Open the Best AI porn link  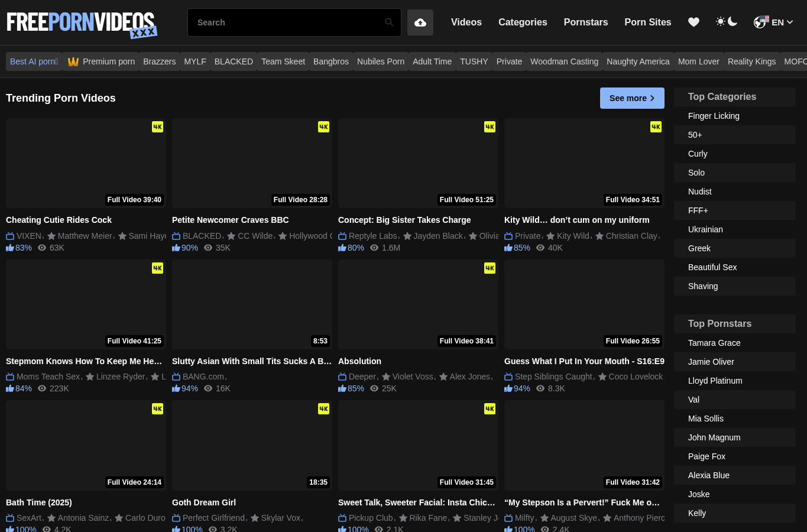tap(34, 61)
